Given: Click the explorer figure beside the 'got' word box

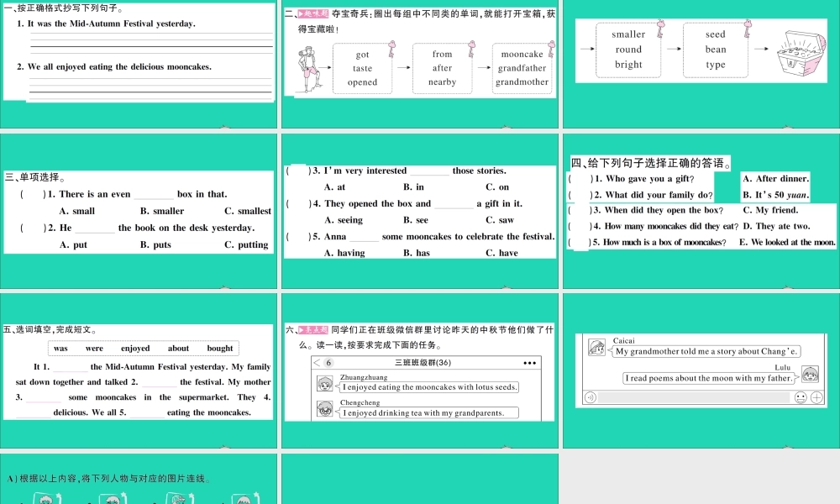Looking at the screenshot, I should [x=310, y=69].
